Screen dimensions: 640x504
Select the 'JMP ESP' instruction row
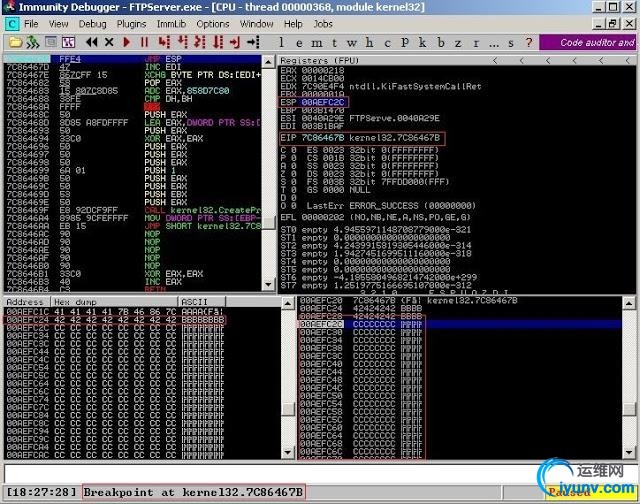pos(133,59)
